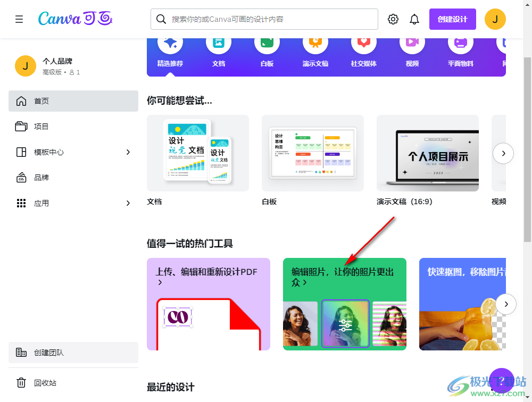Open 项目 in the sidebar
The image size is (532, 402).
73,126
